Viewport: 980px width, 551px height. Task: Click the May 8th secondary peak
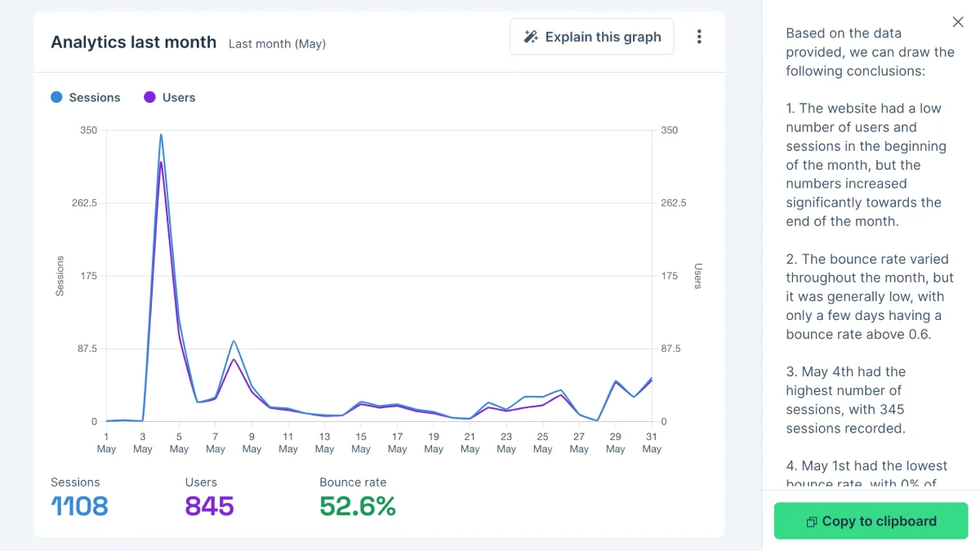234,342
